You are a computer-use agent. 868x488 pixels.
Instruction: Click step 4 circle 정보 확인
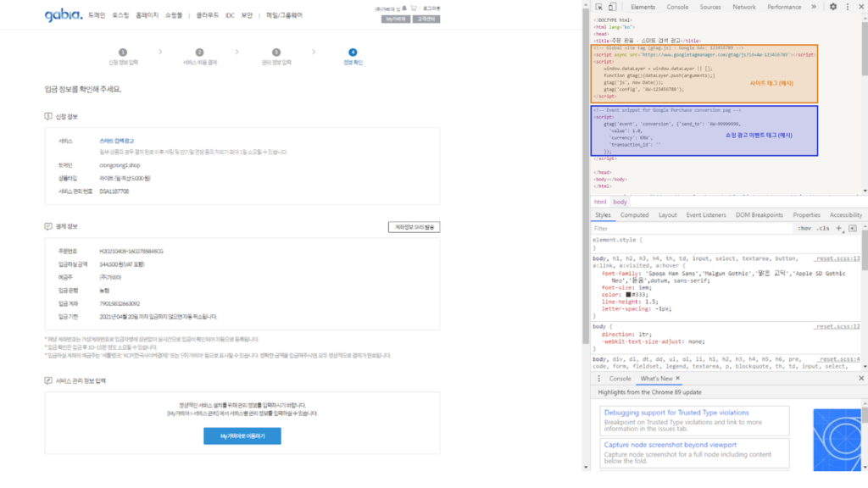coord(353,53)
